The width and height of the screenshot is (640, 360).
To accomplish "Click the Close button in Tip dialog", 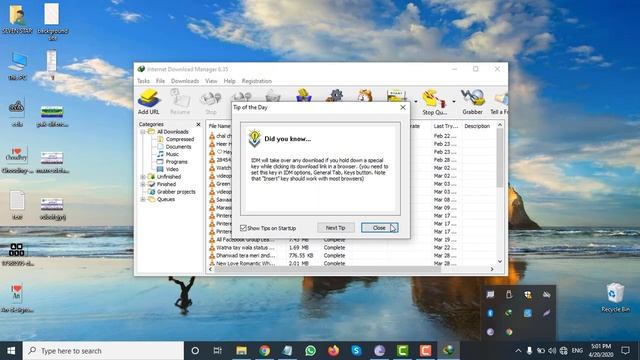I will click(379, 228).
